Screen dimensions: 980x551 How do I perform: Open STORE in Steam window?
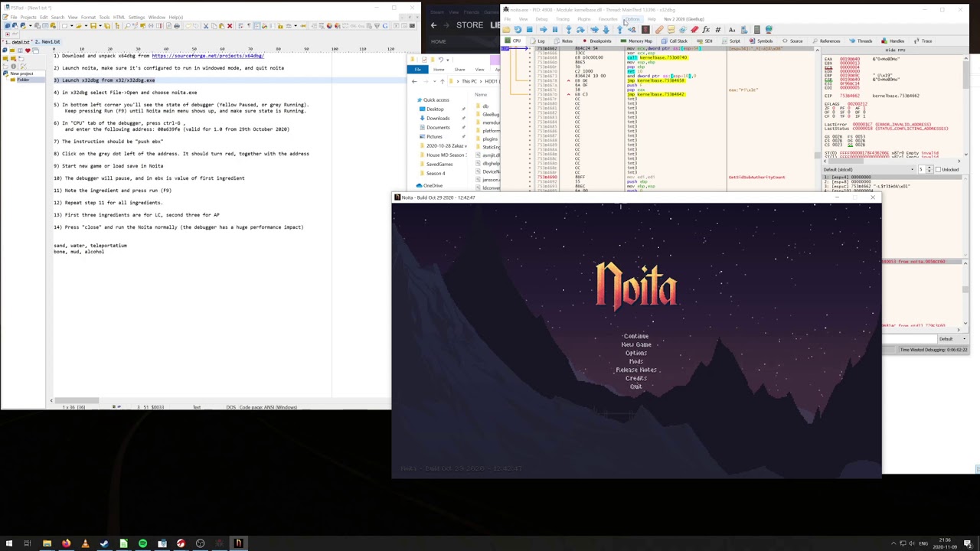click(x=469, y=25)
